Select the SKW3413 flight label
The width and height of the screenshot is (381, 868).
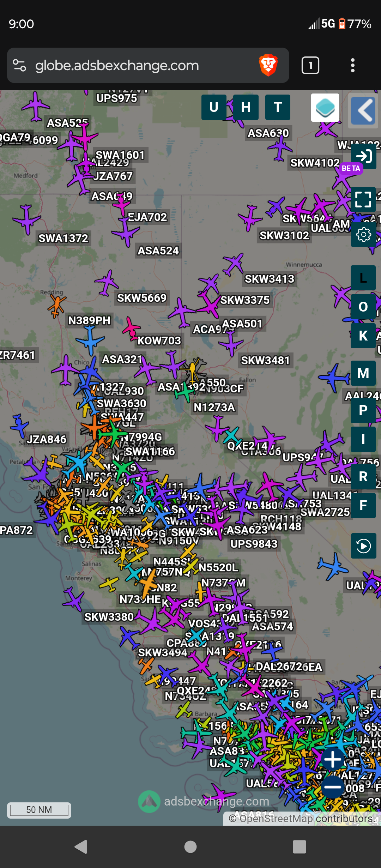coord(270,279)
